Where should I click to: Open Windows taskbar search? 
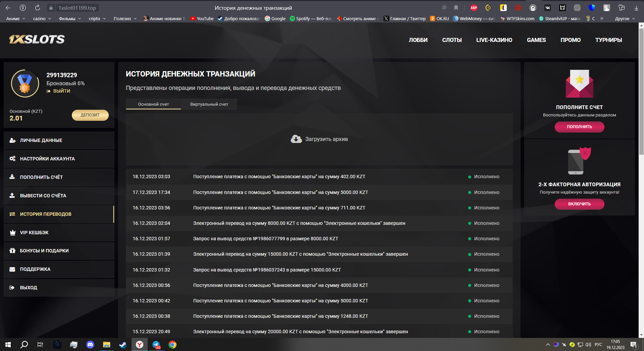click(x=24, y=345)
